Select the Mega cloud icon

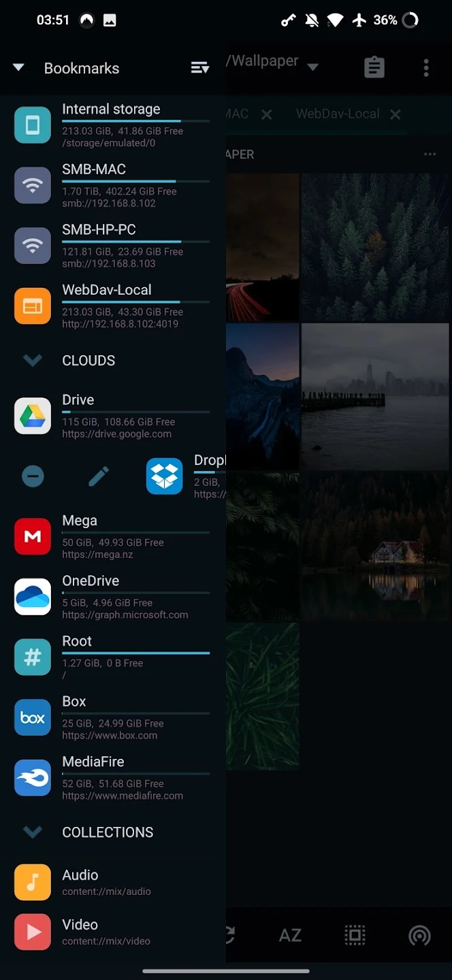33,536
